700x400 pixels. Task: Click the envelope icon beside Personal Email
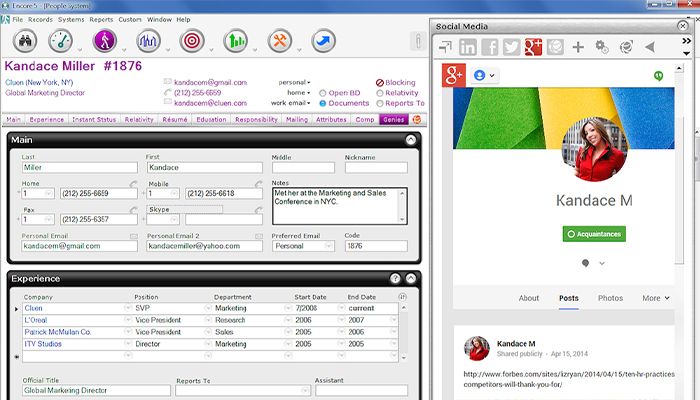(x=133, y=236)
